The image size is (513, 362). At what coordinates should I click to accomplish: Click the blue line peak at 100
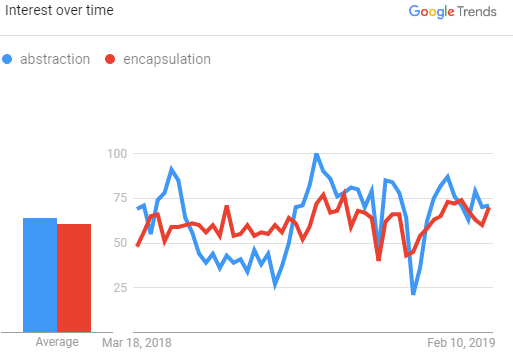click(x=317, y=154)
